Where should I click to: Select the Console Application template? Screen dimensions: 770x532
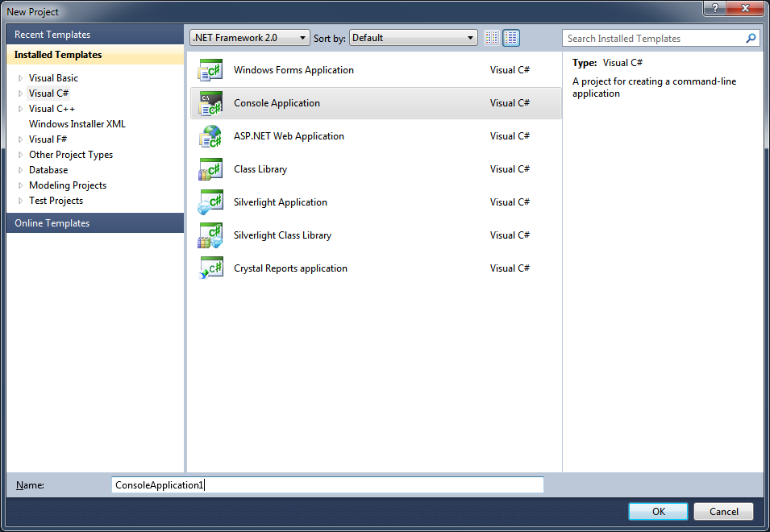click(x=278, y=103)
